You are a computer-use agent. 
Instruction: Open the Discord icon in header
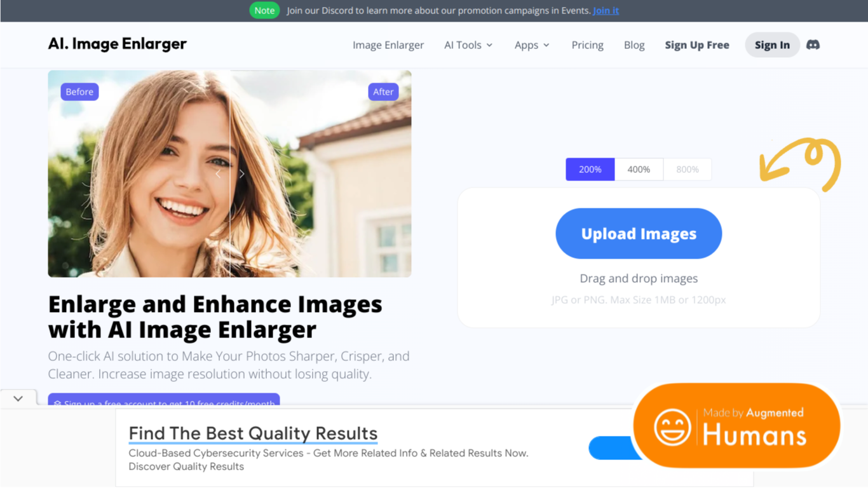[813, 44]
